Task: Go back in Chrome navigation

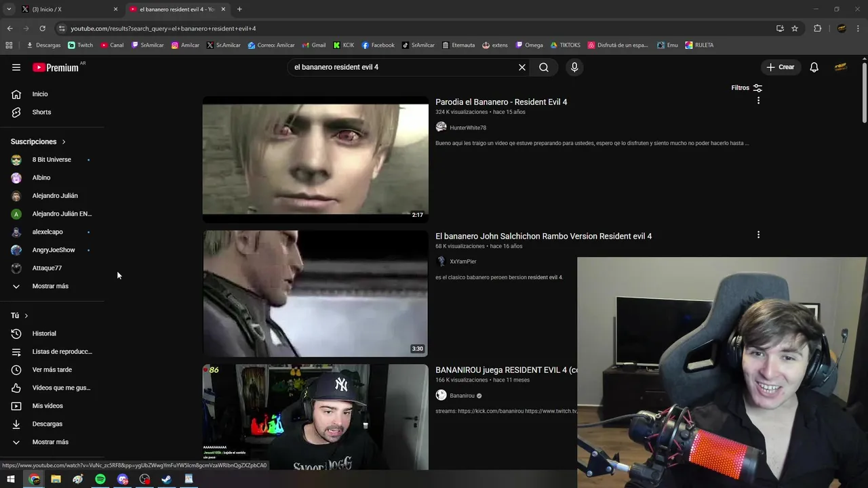Action: tap(10, 28)
